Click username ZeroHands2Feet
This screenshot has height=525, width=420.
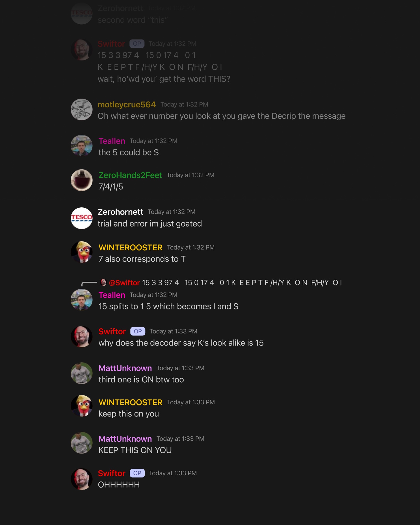pyautogui.click(x=130, y=175)
